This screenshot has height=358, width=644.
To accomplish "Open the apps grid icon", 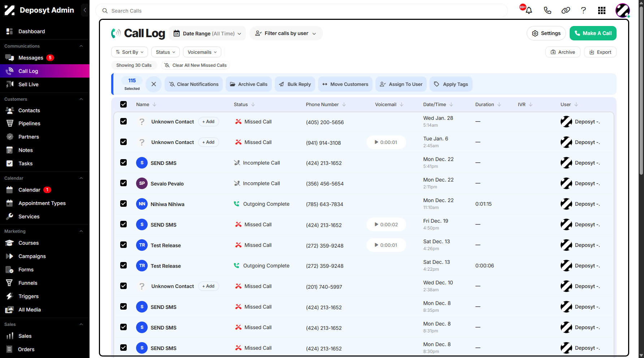I will [602, 10].
